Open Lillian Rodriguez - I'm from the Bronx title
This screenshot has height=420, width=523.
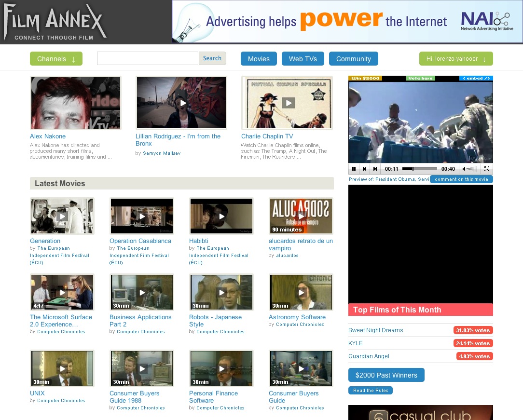click(178, 140)
